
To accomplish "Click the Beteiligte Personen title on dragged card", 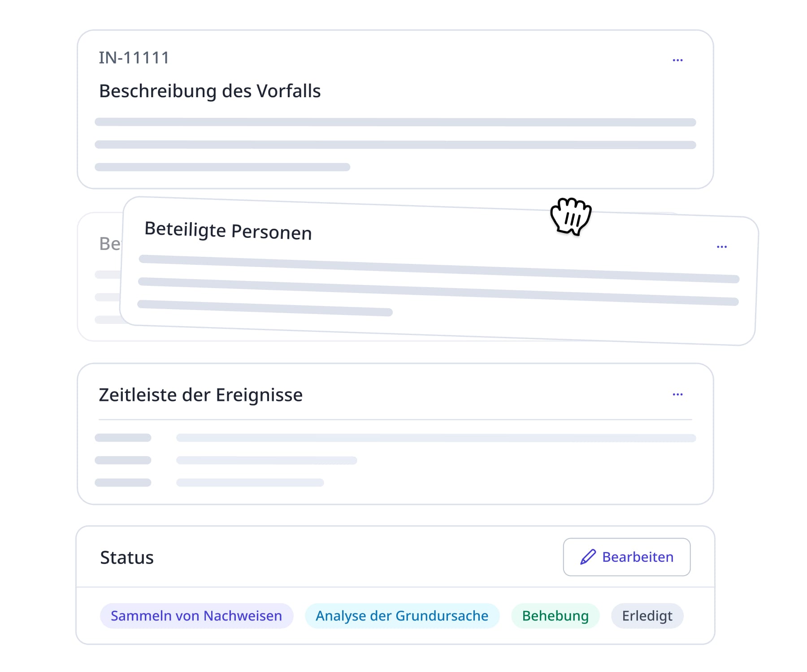I will [228, 231].
